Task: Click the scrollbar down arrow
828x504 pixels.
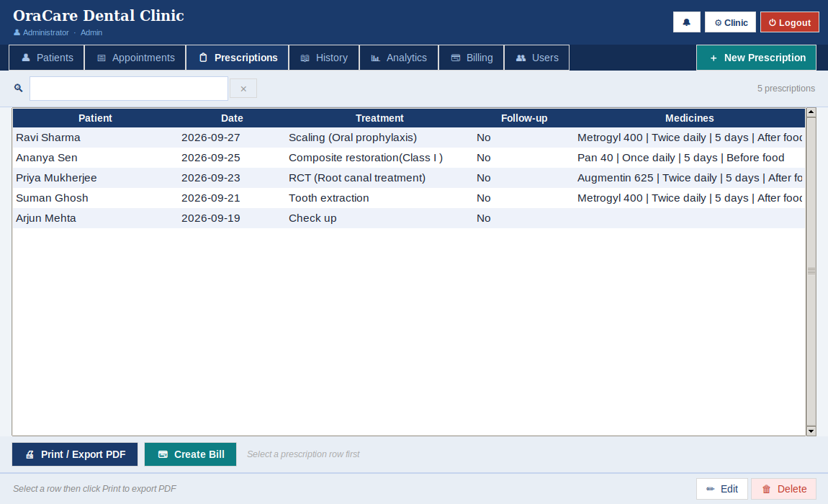Action: pos(811,431)
